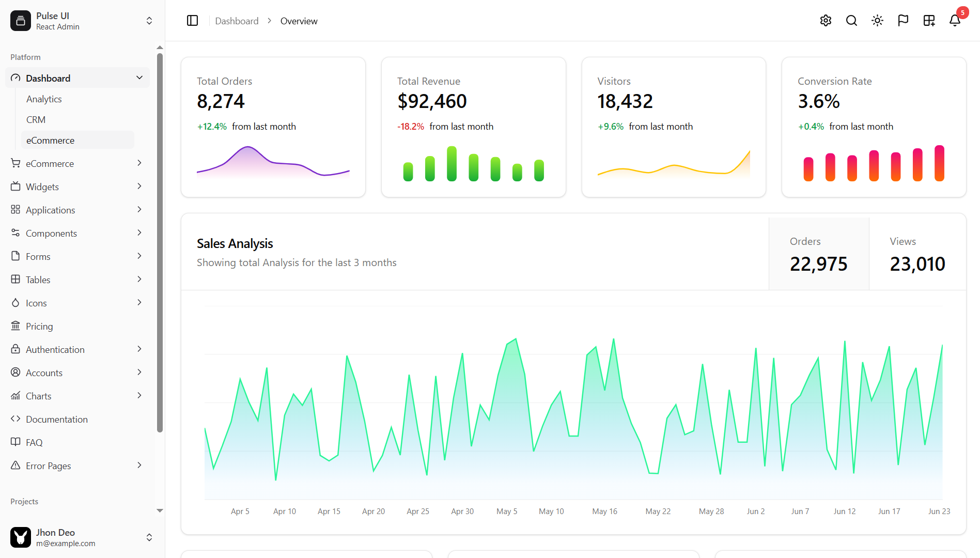Click the Tables grid icon
The width and height of the screenshot is (980, 558).
pos(15,280)
